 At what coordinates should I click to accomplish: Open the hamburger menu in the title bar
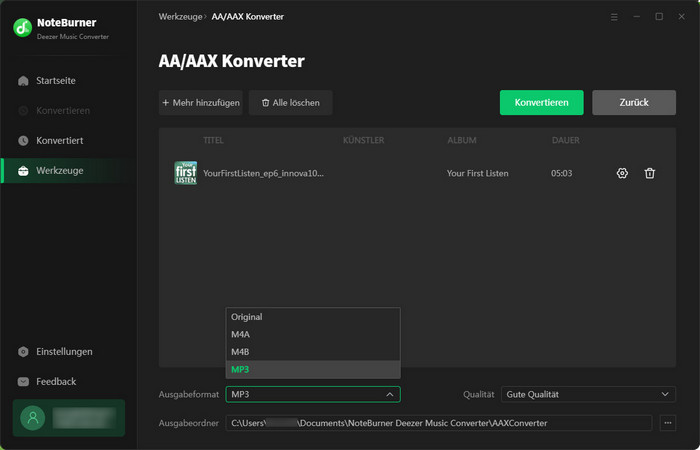click(614, 17)
